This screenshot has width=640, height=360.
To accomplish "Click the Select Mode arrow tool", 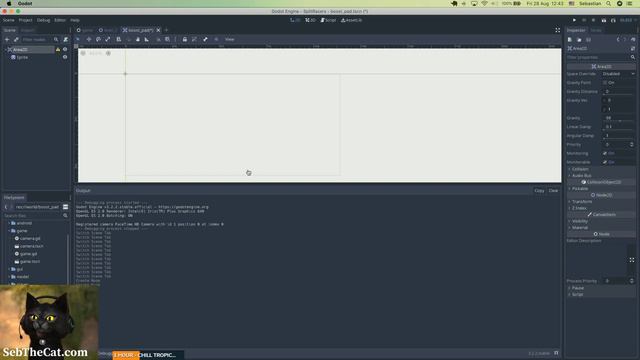I will (x=78, y=40).
